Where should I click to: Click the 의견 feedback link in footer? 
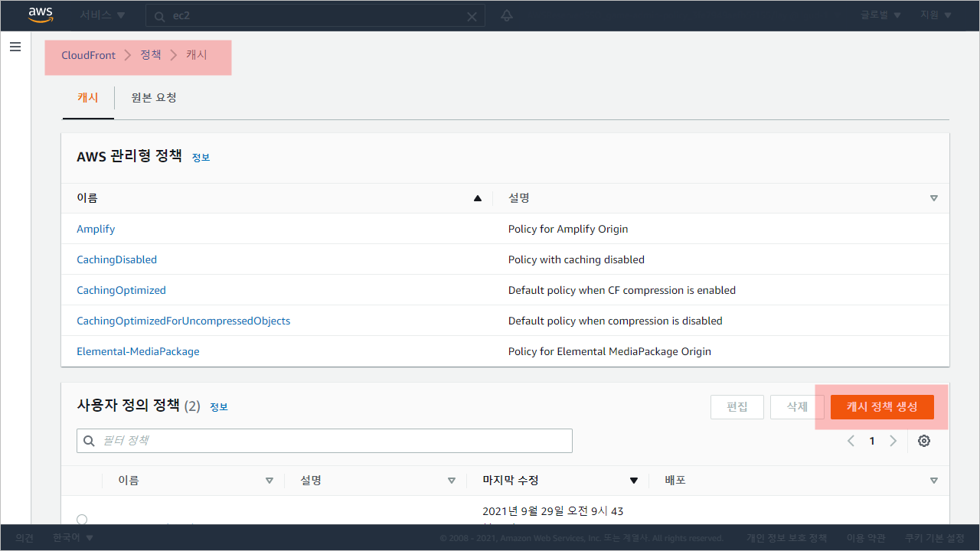24,538
